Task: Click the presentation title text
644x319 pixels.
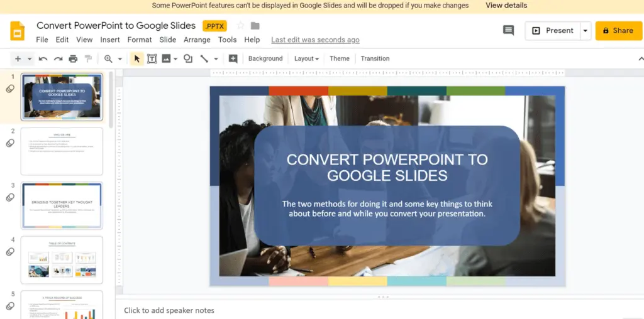Action: 116,25
